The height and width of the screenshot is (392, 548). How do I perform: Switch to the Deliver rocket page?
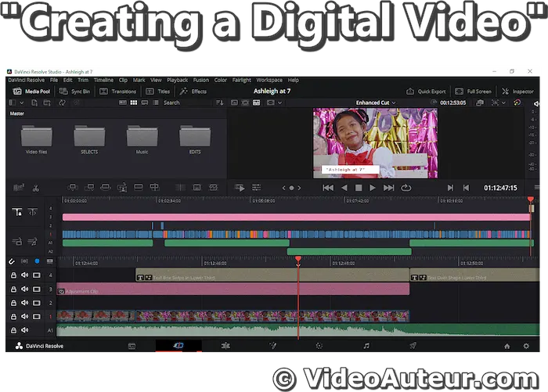pos(413,346)
